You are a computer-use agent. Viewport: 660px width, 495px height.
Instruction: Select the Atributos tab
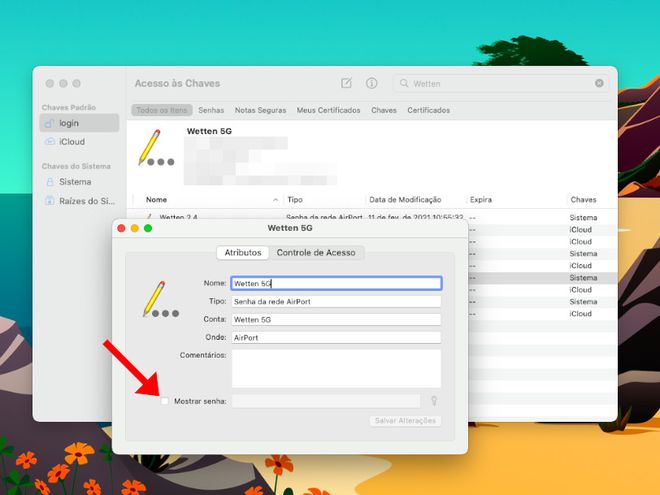[x=243, y=253]
